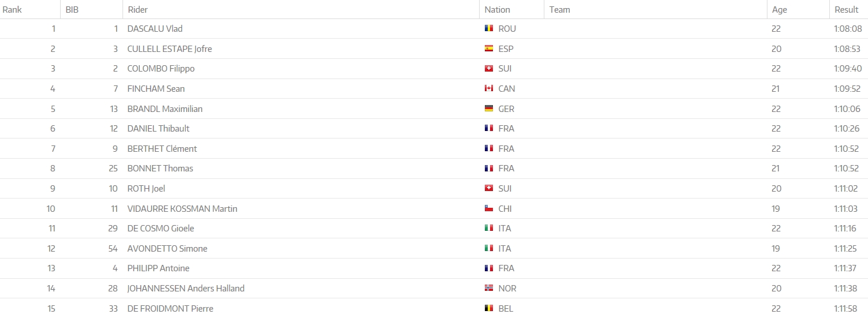Open VIDAURRE KOSSMAN Martin's entry

coord(182,208)
